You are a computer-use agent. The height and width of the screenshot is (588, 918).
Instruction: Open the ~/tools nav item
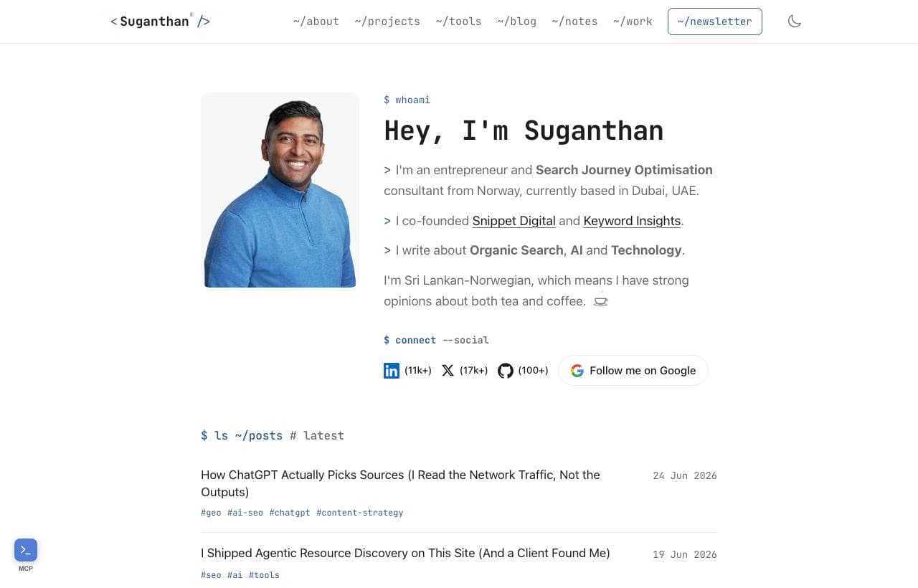458,22
